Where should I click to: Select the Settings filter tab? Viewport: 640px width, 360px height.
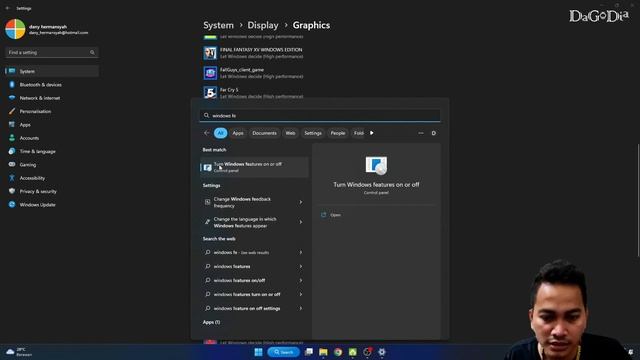(x=313, y=133)
